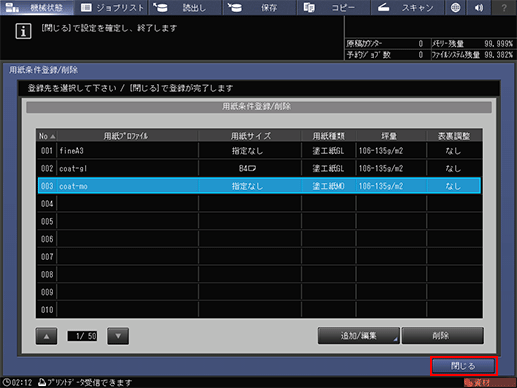Click the information icon beside the message
Image resolution: width=517 pixels, height=388 pixels.
pos(23,31)
